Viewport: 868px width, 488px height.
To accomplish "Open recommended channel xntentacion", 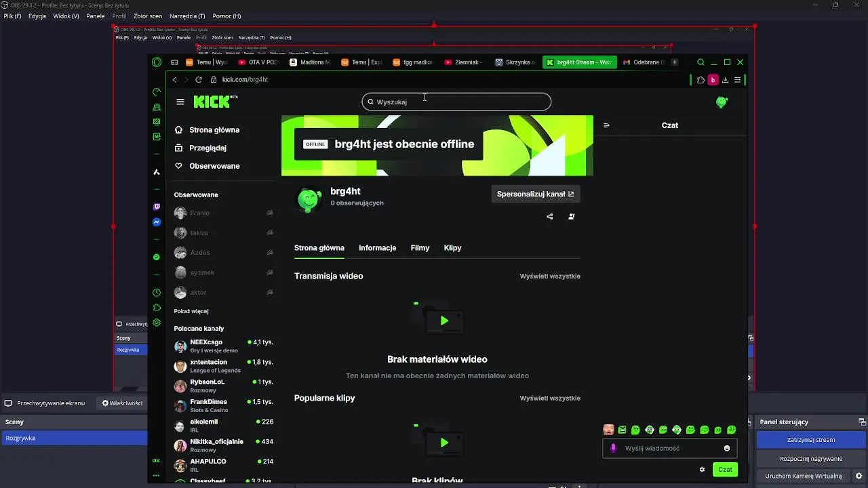I will tap(223, 366).
